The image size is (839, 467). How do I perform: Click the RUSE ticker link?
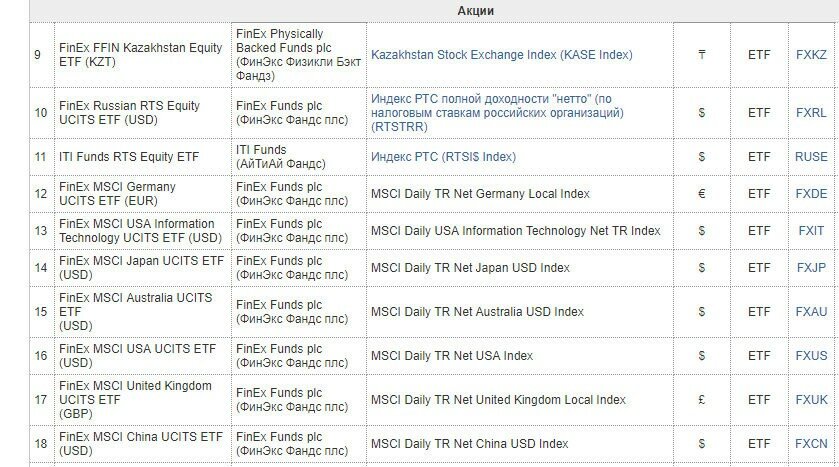tap(811, 157)
